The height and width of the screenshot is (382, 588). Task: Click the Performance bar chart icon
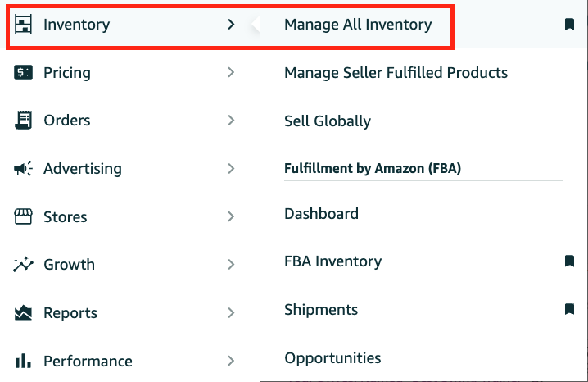pos(23,361)
